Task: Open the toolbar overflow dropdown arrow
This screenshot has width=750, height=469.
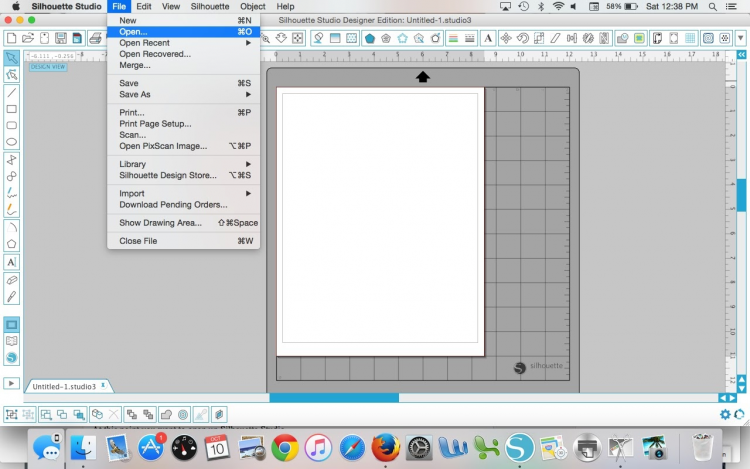Action: point(741,38)
